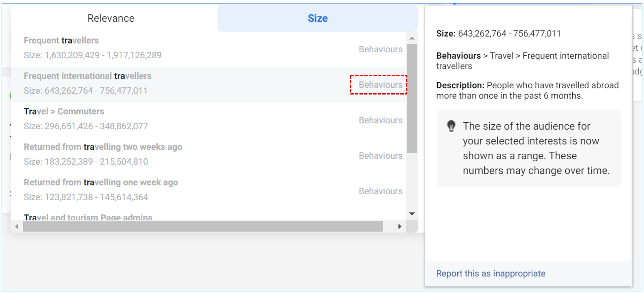Open the Report this as inappropriate link
Image resolution: width=644 pixels, height=293 pixels.
click(491, 273)
